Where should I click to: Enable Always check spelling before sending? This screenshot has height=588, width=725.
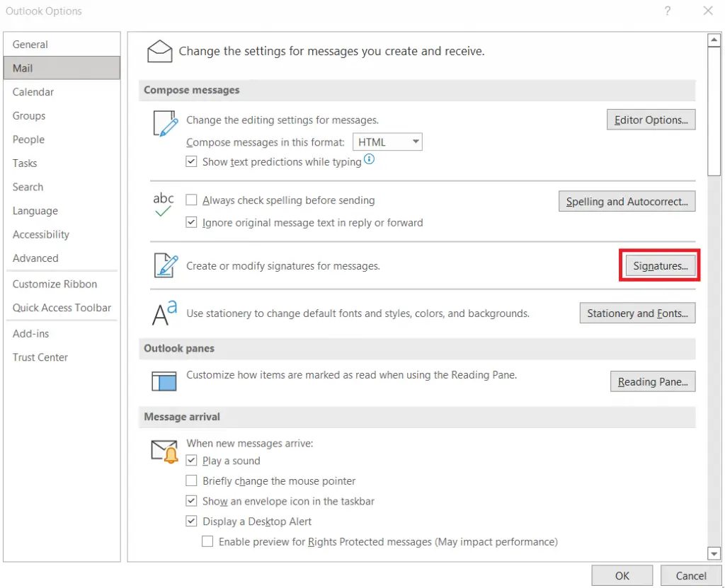pyautogui.click(x=191, y=200)
